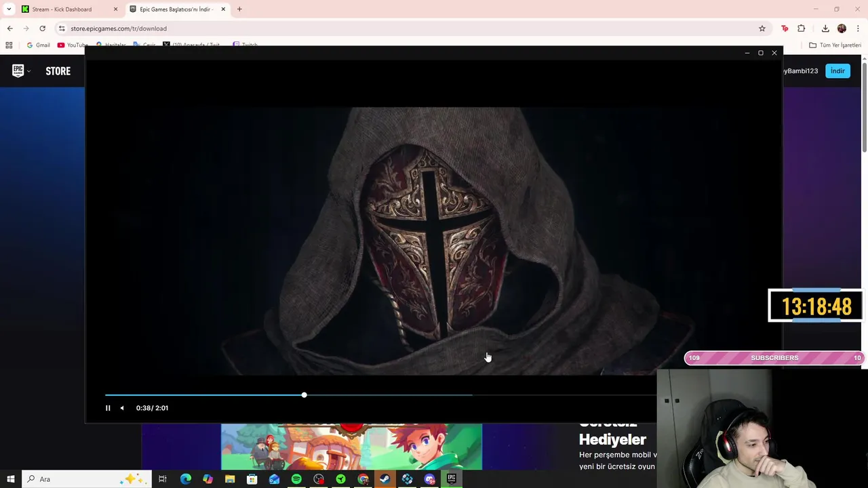Open the Chrome apps grid shortcut

(9, 45)
